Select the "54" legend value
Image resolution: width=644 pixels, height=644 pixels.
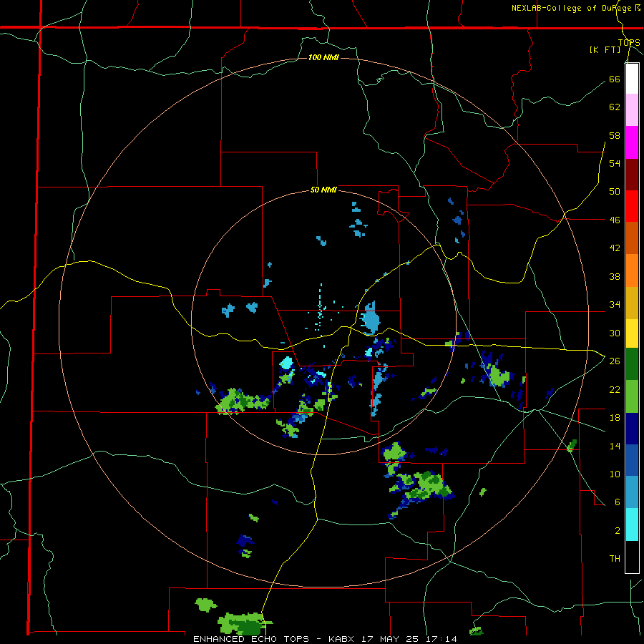(615, 164)
